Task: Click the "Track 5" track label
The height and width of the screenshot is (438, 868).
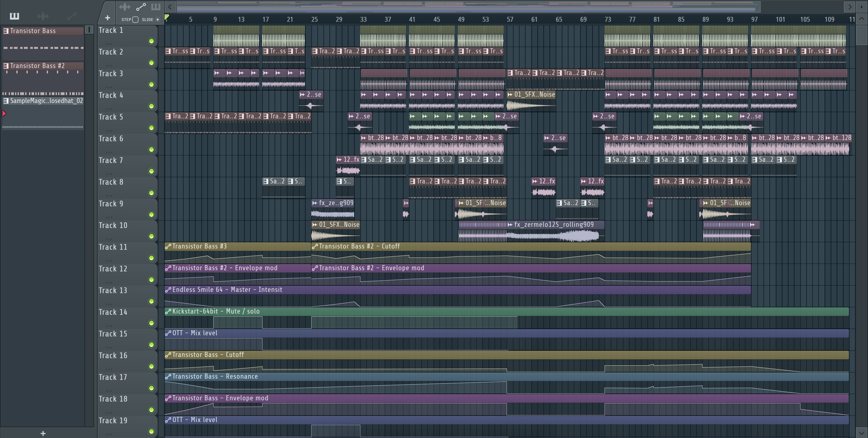Action: coord(111,117)
